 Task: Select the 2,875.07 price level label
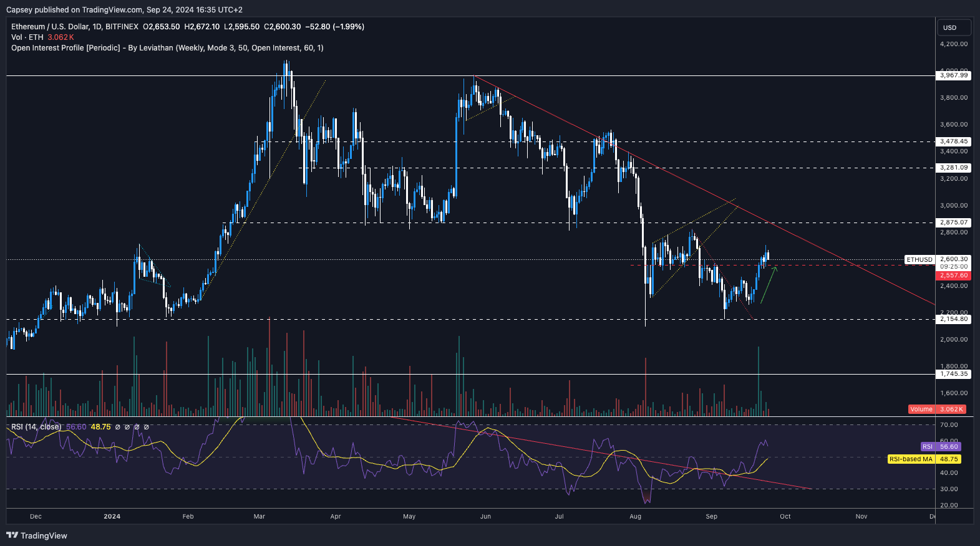click(x=954, y=223)
